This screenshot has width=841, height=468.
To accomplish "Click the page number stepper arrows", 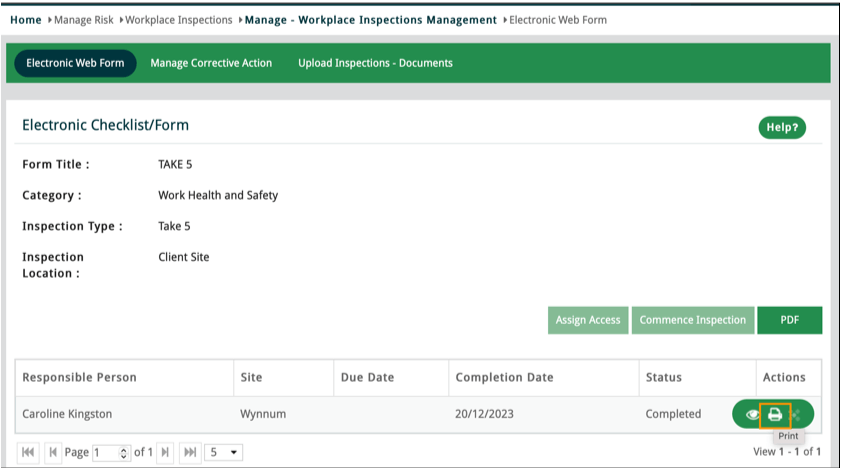I will coord(124,453).
